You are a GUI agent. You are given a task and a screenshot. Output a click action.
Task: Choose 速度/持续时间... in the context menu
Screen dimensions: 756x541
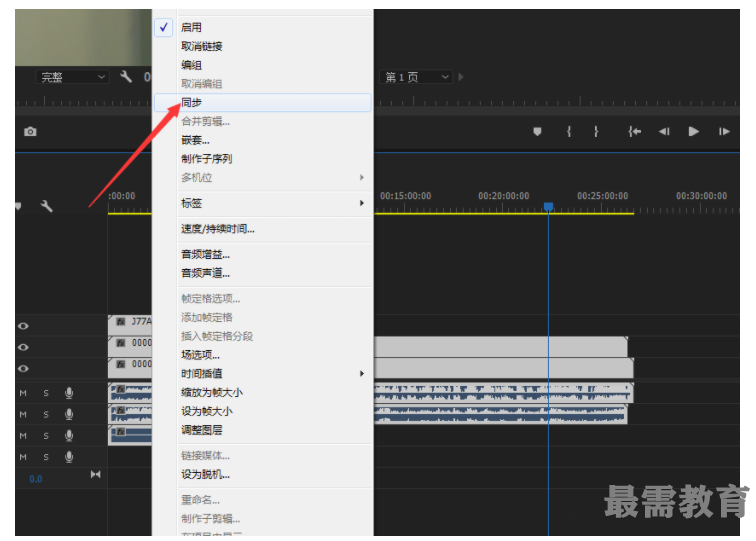217,229
